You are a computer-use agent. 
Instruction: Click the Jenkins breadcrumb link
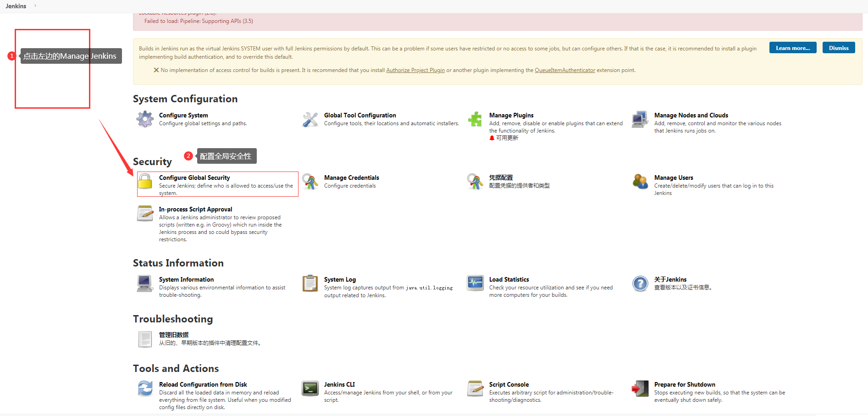(16, 6)
